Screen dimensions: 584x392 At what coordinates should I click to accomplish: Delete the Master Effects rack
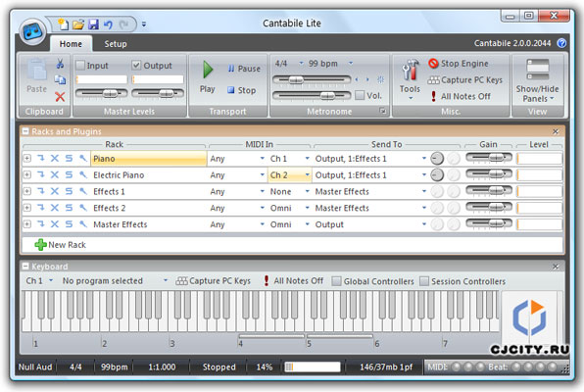(55, 224)
